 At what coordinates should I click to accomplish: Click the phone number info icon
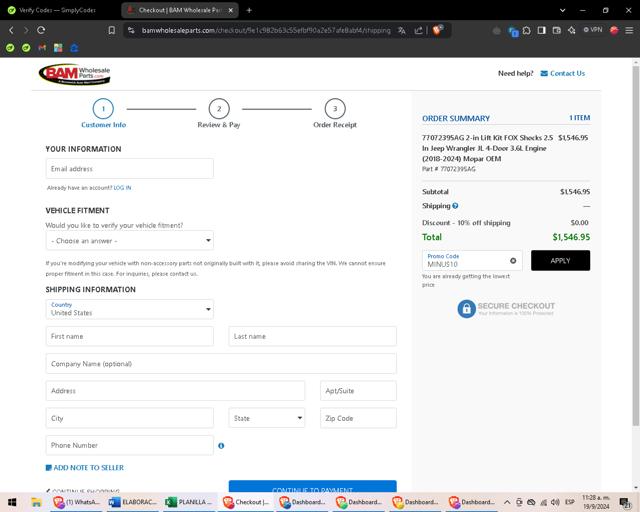(x=221, y=446)
